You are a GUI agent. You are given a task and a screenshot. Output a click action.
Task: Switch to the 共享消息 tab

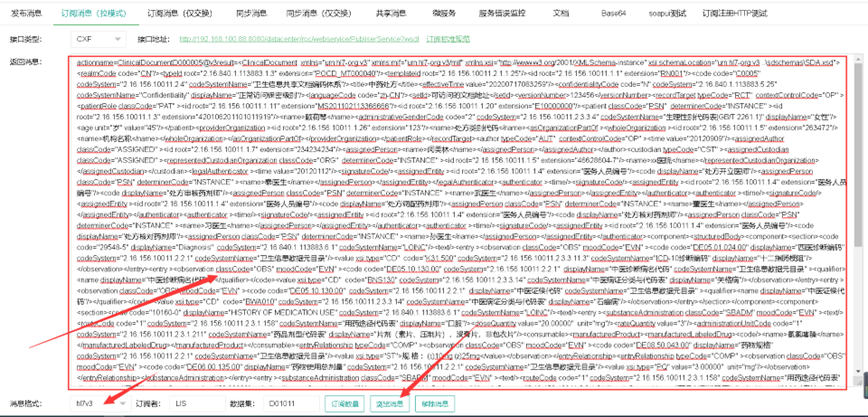click(x=391, y=13)
